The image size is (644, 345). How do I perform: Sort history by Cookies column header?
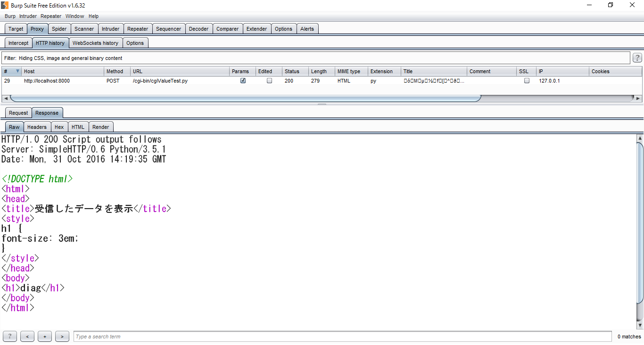coord(616,71)
